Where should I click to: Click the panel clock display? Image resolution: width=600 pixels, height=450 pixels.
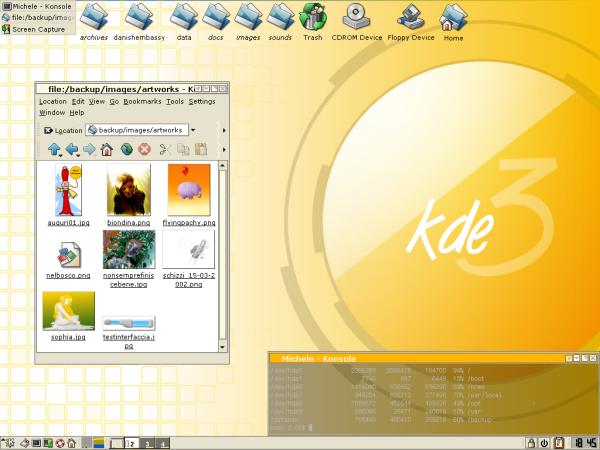585,443
